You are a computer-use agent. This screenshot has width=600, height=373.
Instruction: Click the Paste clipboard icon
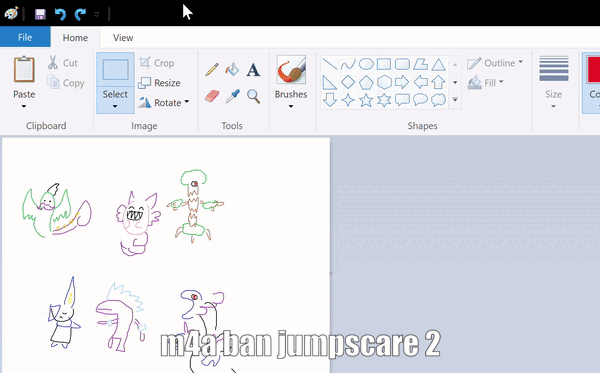[x=24, y=69]
